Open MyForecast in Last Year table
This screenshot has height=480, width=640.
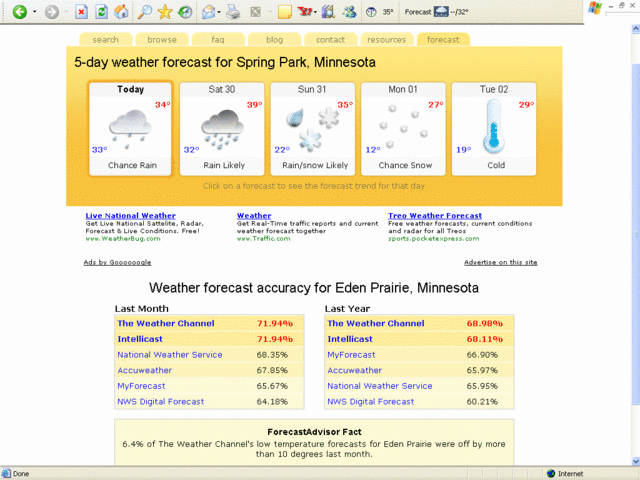tap(351, 355)
